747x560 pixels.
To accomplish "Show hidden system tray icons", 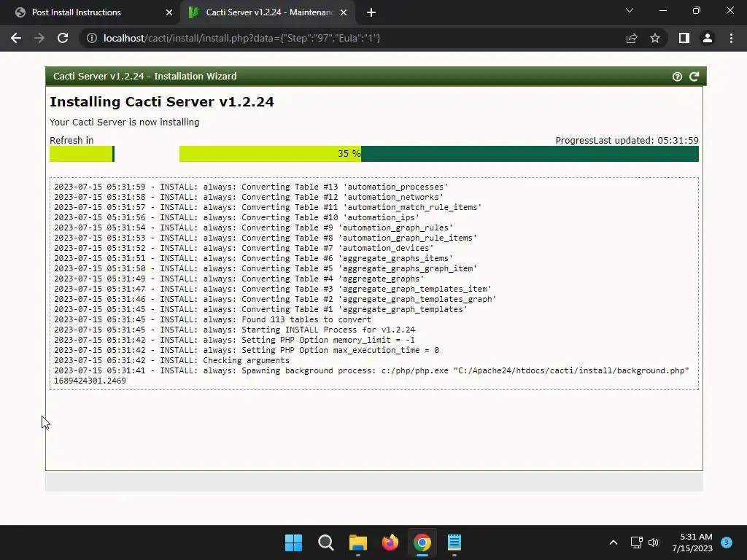I will pyautogui.click(x=614, y=542).
